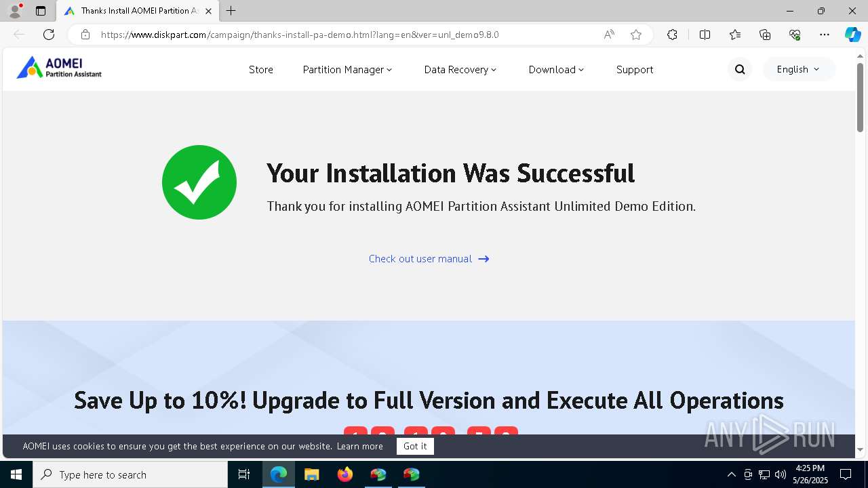
Task: Open the English language dropdown
Action: (x=798, y=69)
